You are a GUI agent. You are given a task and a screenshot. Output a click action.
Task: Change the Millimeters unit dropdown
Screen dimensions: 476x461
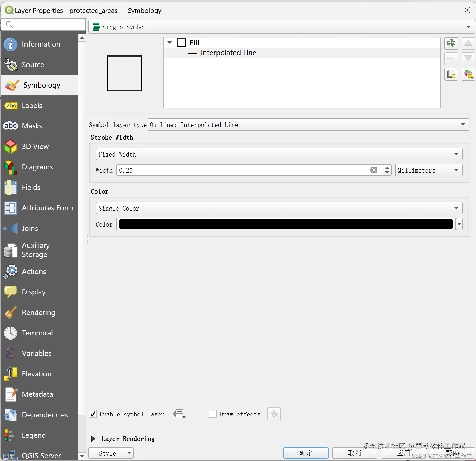point(429,170)
